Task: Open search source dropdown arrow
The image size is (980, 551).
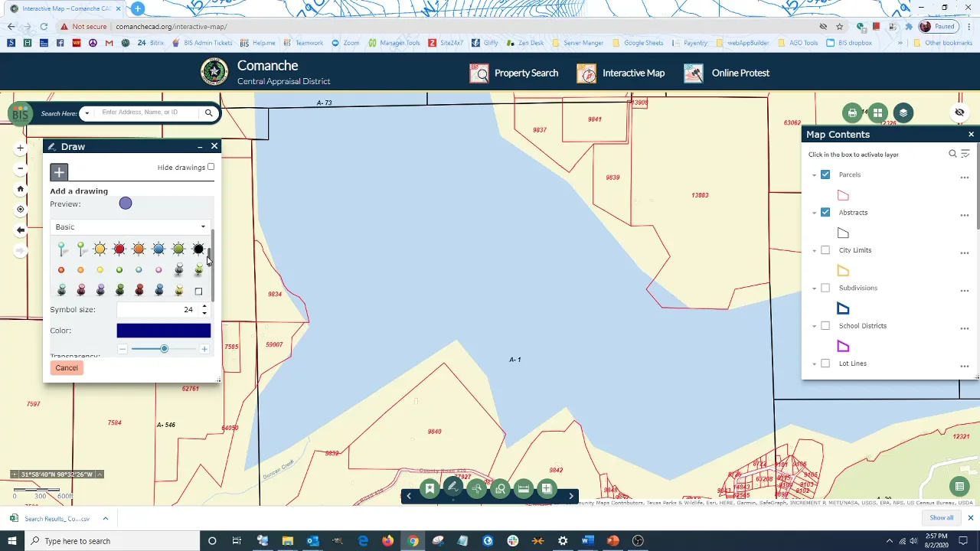Action: point(87,113)
